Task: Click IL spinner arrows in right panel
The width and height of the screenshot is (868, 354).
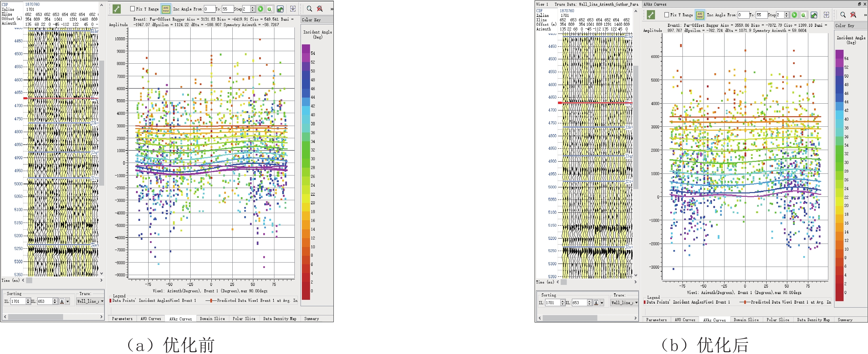Action: pyautogui.click(x=562, y=303)
